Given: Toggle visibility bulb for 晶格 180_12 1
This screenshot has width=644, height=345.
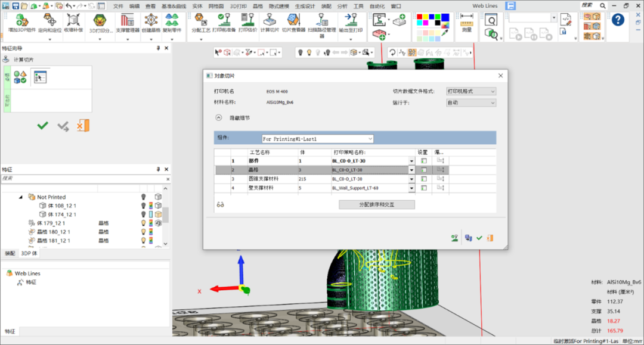Looking at the screenshot, I should point(143,232).
